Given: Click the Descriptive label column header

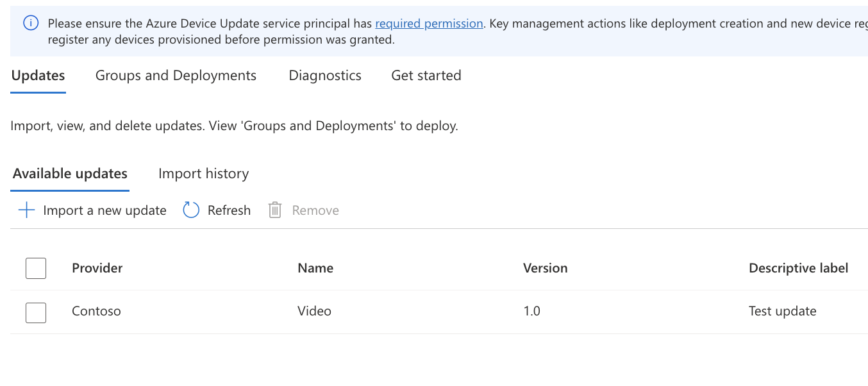Looking at the screenshot, I should [x=799, y=268].
